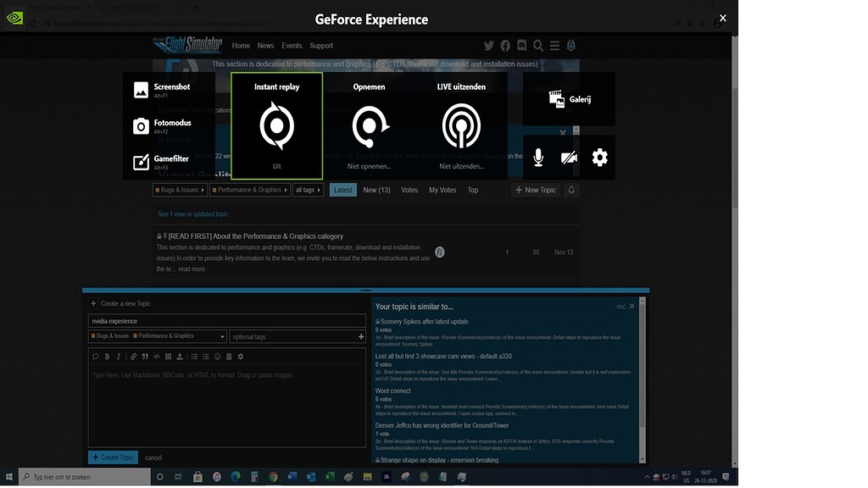
Task: Open the composer category selector dropdown
Action: coord(158,335)
